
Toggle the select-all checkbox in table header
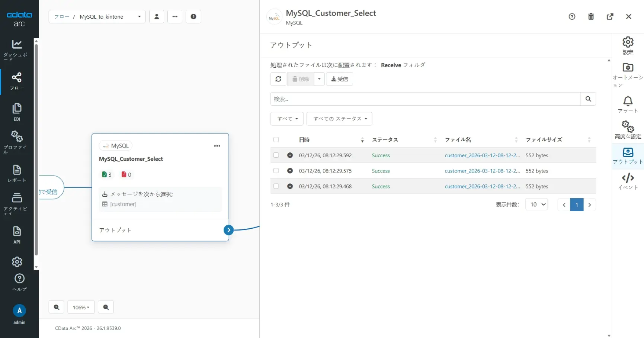pyautogui.click(x=276, y=139)
